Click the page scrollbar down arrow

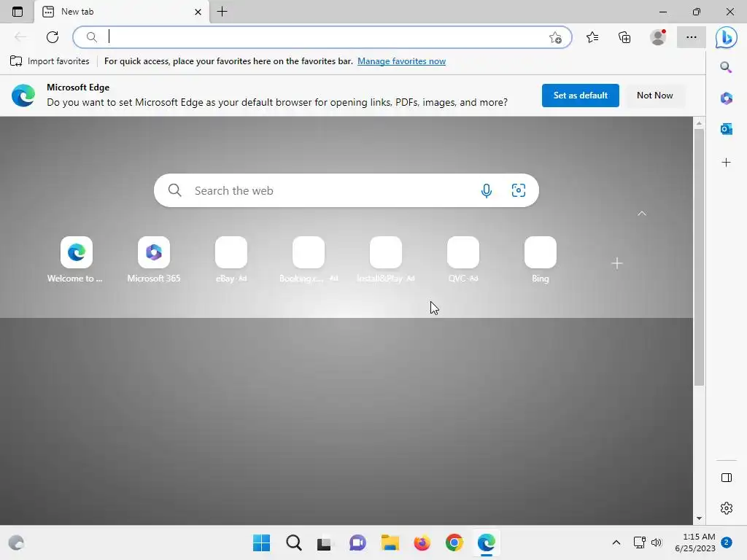(699, 518)
